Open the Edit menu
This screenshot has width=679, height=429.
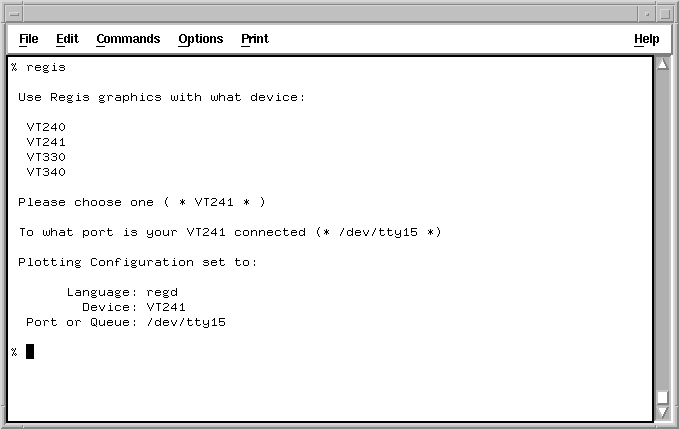pos(67,39)
